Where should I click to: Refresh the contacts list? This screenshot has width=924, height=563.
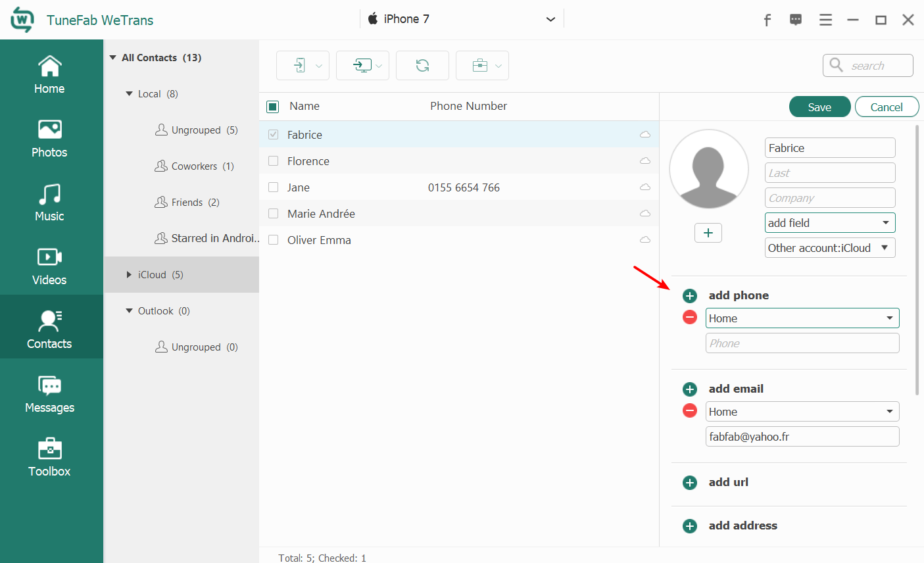tap(422, 65)
